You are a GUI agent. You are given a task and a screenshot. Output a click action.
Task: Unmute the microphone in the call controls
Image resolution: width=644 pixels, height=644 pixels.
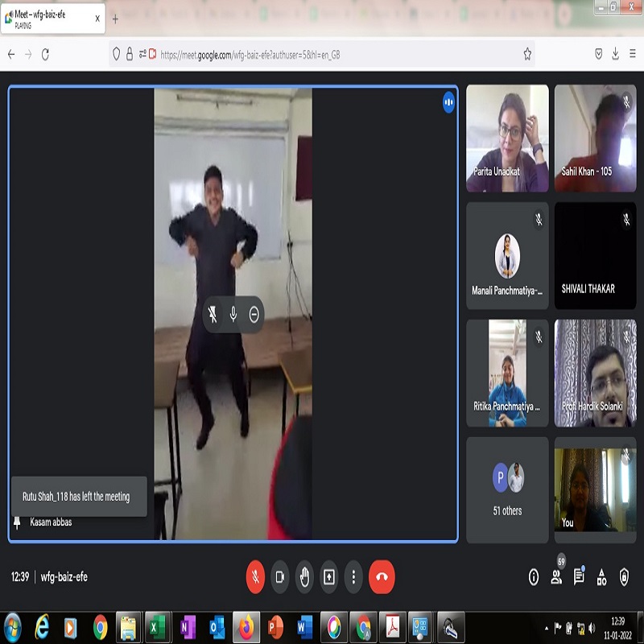click(x=255, y=577)
